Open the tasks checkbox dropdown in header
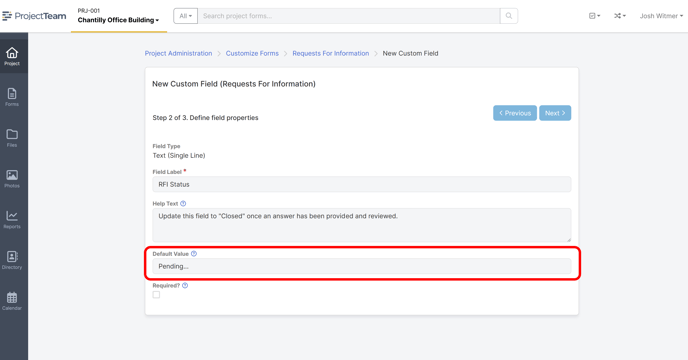688x360 pixels. [x=594, y=16]
